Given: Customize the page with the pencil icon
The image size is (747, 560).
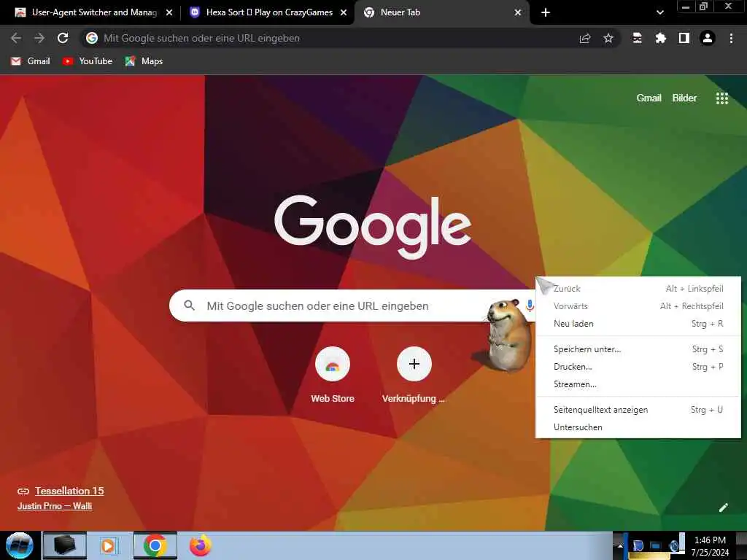Looking at the screenshot, I should (723, 507).
